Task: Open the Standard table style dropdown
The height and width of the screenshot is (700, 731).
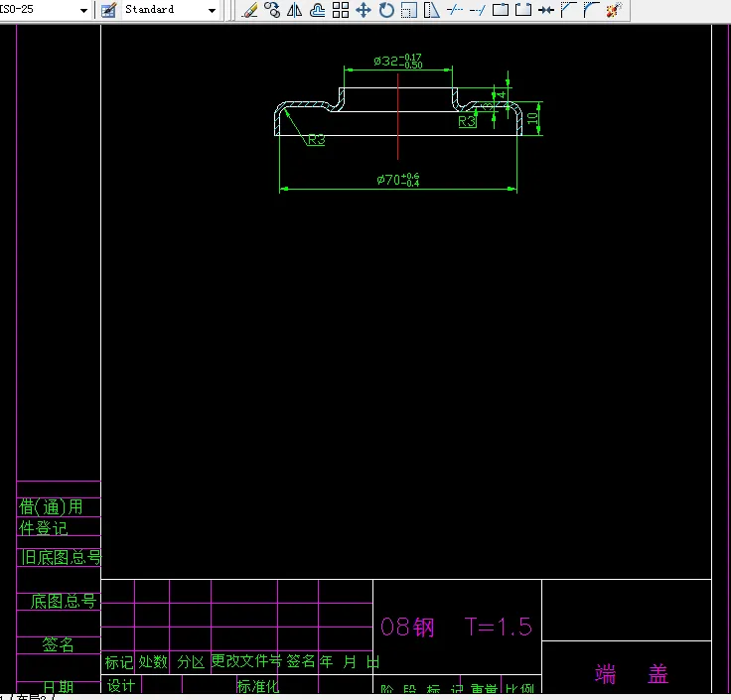Action: pyautogui.click(x=213, y=10)
